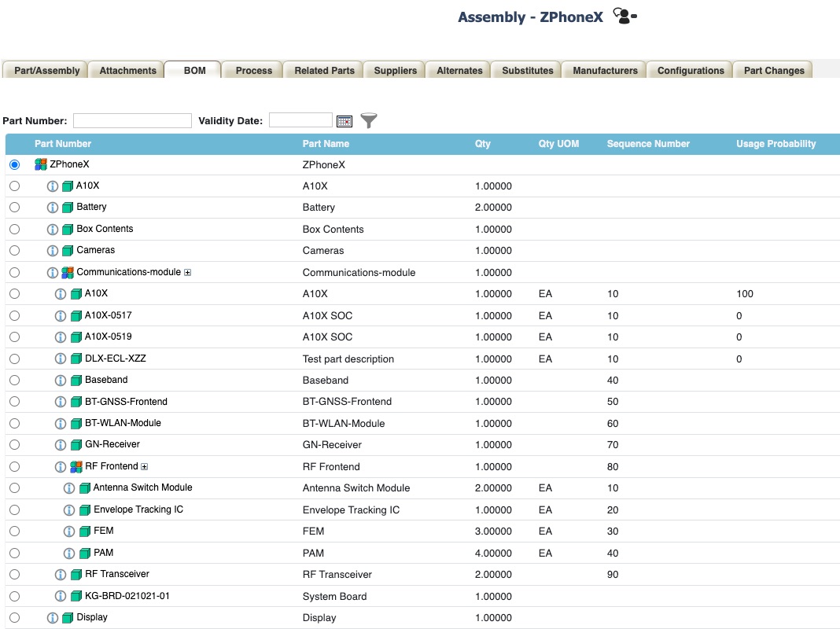Click the collaboration icon beside Assembly title
The width and height of the screenshot is (840, 629).
point(624,16)
